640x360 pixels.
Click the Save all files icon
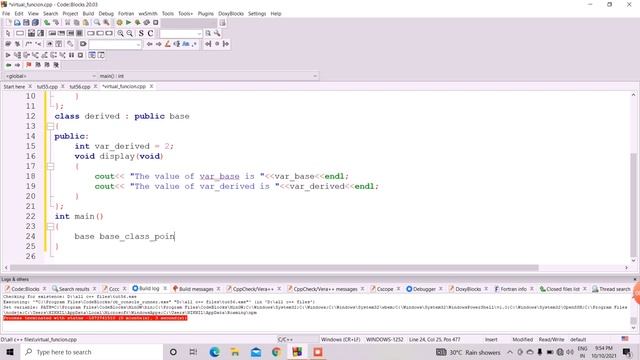[36, 23]
